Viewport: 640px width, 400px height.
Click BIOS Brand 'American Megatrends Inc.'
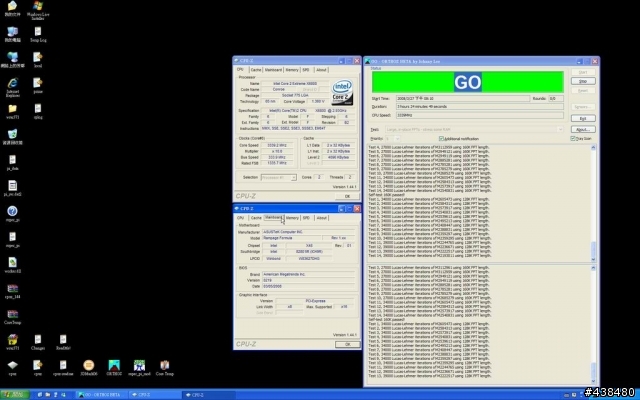pos(308,274)
